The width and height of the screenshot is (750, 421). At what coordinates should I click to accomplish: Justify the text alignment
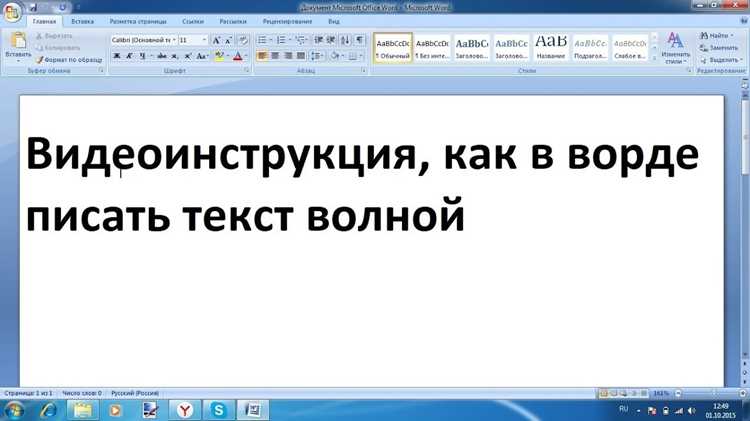[301, 56]
